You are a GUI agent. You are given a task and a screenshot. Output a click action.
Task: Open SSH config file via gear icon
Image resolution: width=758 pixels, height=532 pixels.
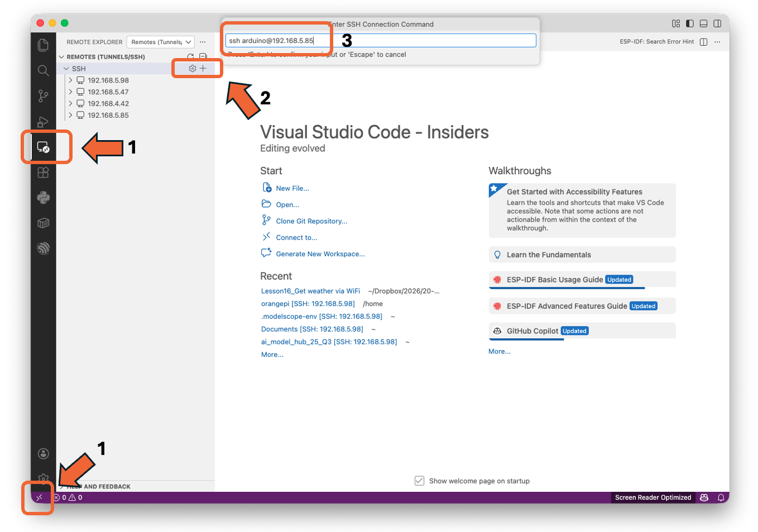(193, 68)
